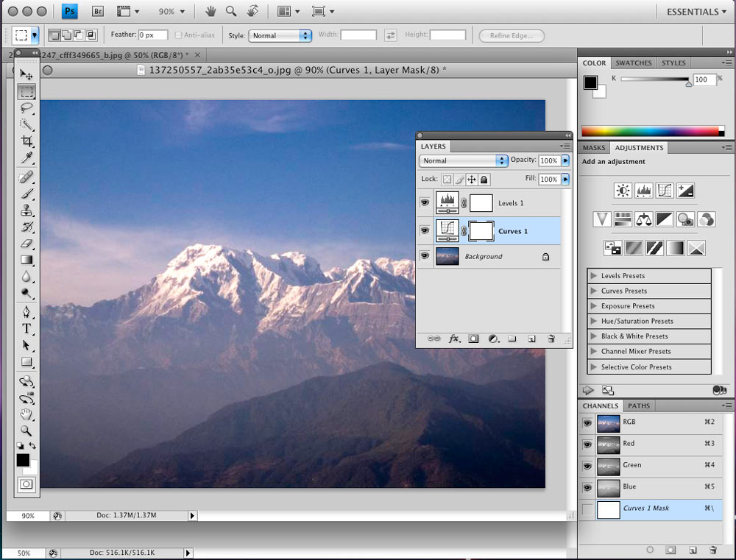
Task: Open the marquee Style dropdown
Action: [x=280, y=34]
